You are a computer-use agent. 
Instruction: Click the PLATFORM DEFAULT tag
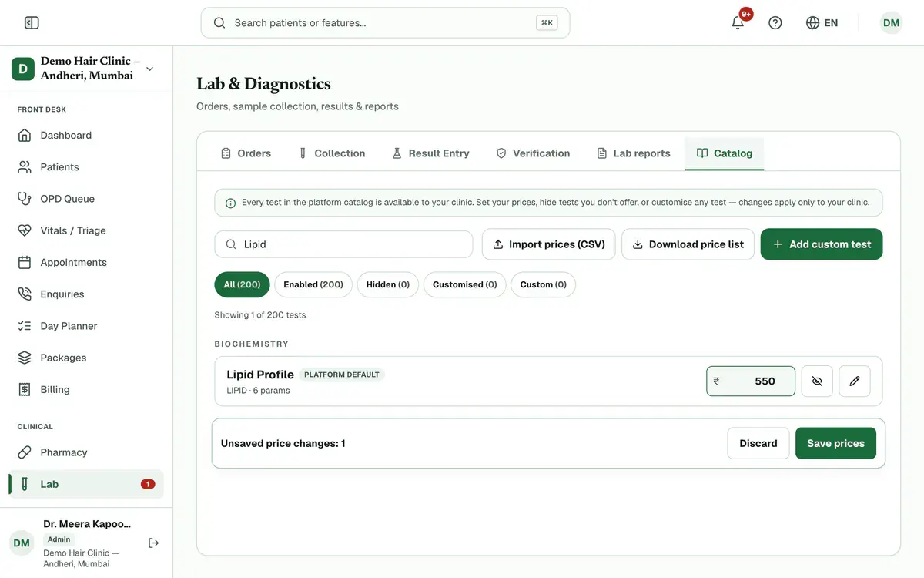coord(342,375)
